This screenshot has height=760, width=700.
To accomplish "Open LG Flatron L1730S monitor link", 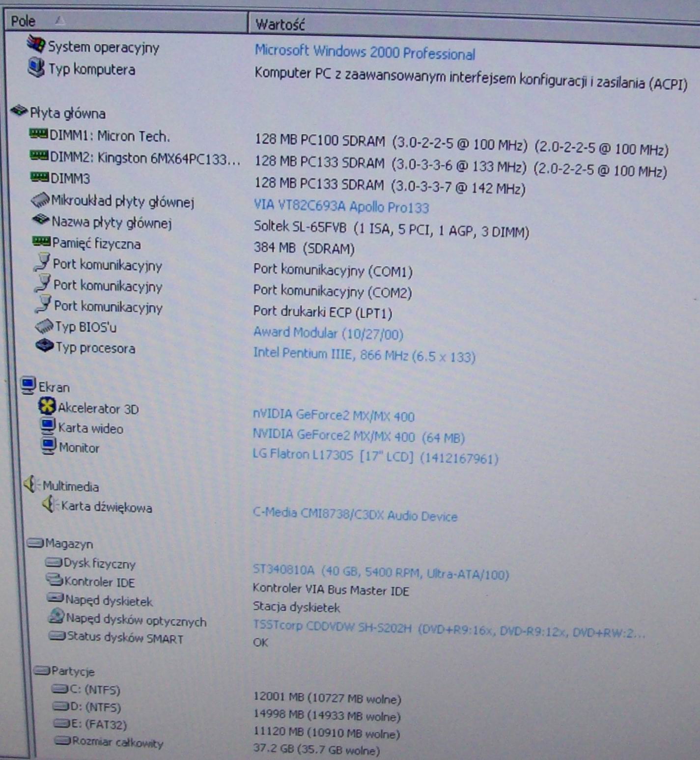I will pos(375,456).
